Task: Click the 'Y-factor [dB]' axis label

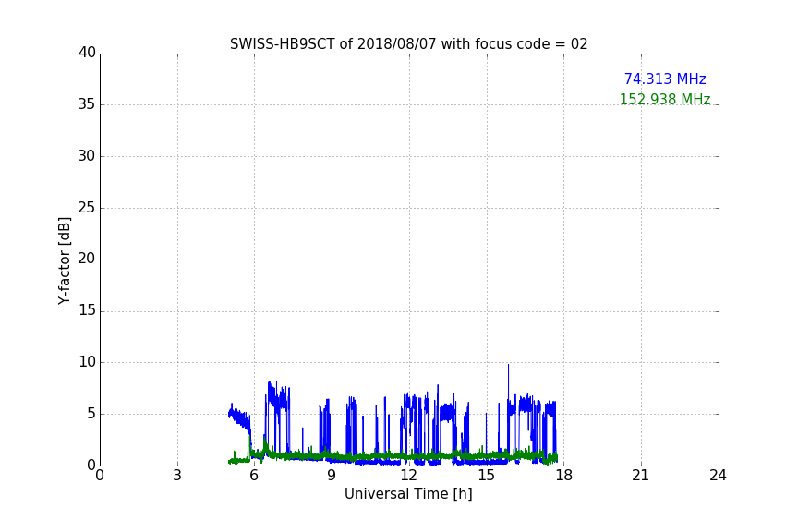Action: 64,260
